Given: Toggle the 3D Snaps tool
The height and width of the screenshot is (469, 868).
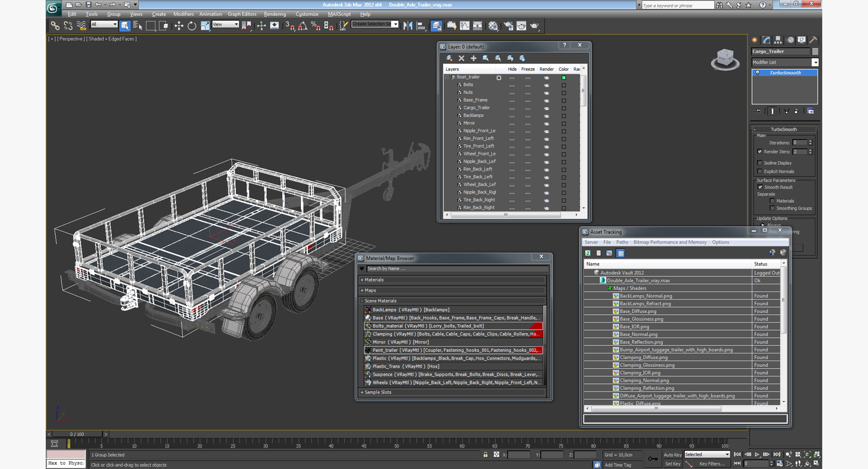Looking at the screenshot, I should pos(290,26).
